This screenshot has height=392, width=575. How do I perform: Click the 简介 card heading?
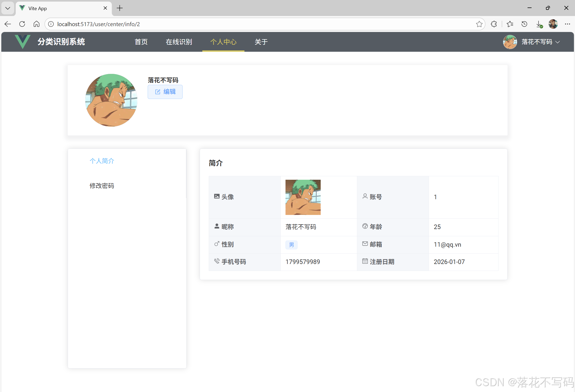tap(216, 163)
